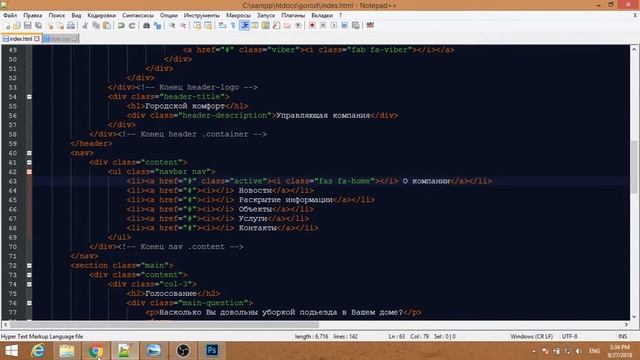
Task: Open the Function List toolbar icon
Action: [276, 25]
